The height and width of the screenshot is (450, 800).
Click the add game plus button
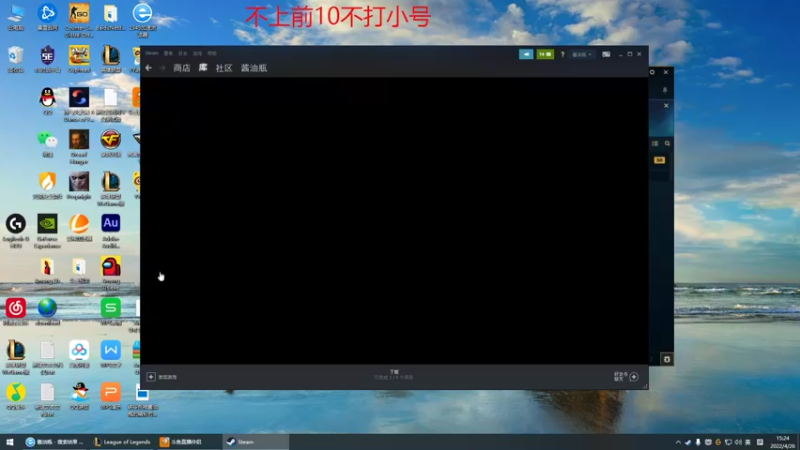coord(151,377)
